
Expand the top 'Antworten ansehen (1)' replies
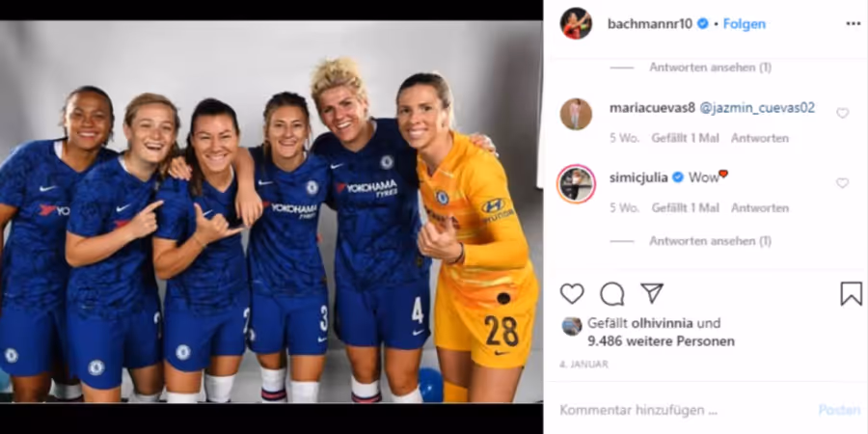[x=710, y=68]
